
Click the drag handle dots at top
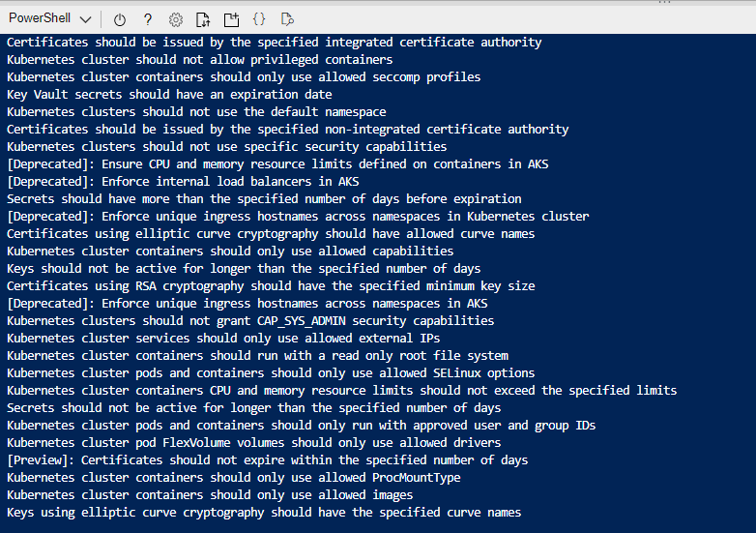pyautogui.click(x=664, y=2)
